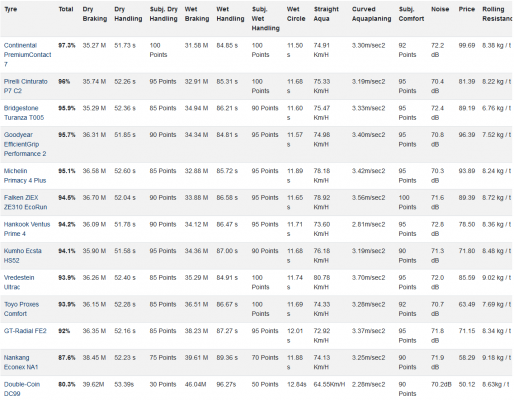514x400 pixels.
Task: Open GT-Radial FE2 tyre link
Action: pyautogui.click(x=25, y=331)
